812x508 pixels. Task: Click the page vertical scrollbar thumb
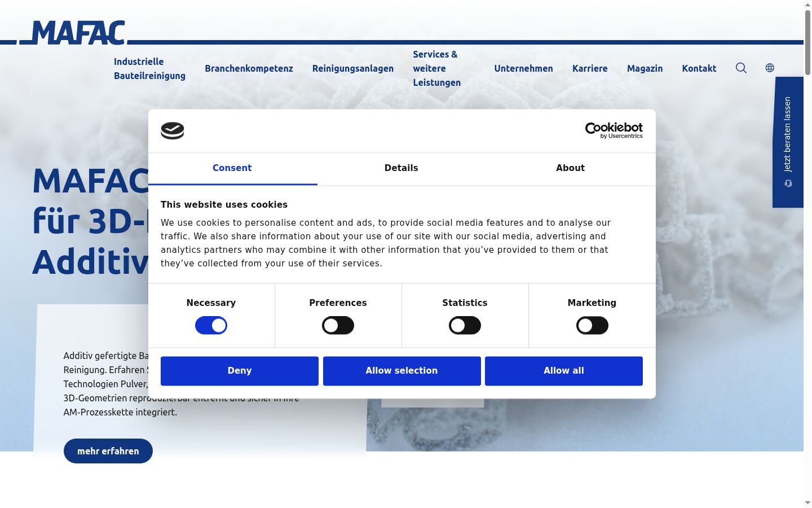[x=807, y=42]
